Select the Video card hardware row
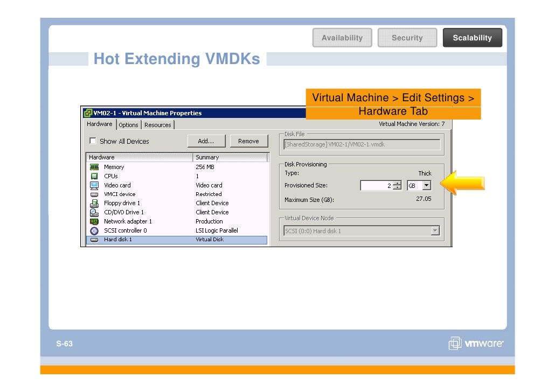The height and width of the screenshot is (392, 555). click(x=177, y=185)
